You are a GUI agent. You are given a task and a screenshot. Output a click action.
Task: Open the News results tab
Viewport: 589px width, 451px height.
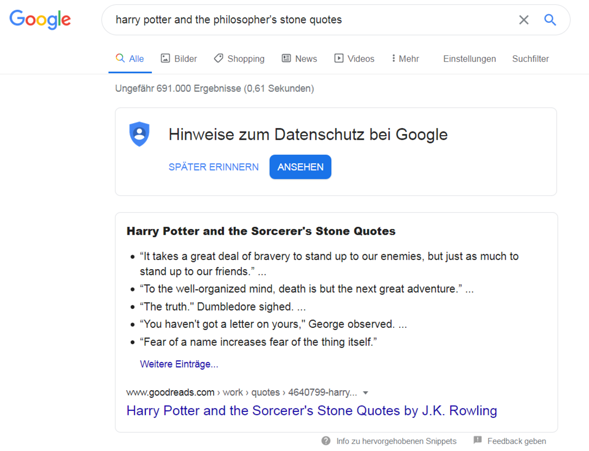tap(299, 59)
